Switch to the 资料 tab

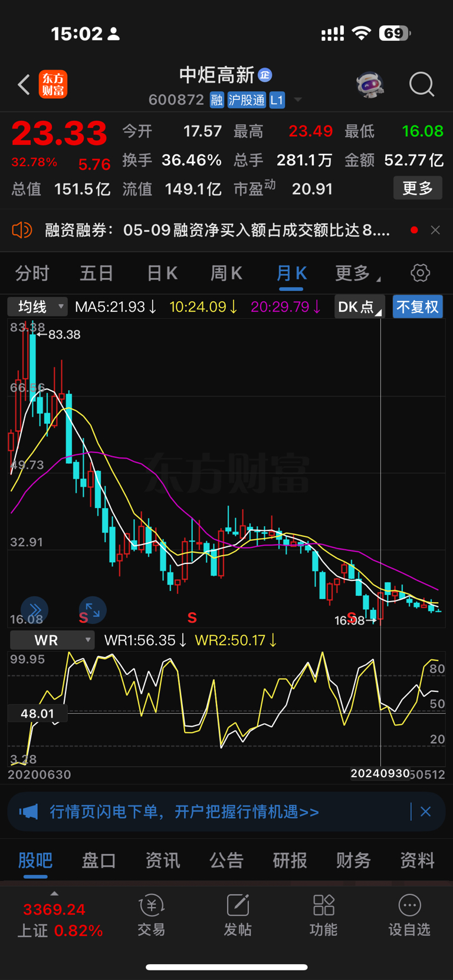418,860
